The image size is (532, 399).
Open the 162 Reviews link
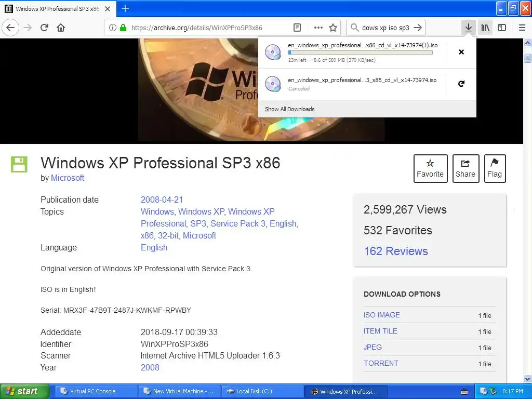[395, 251]
